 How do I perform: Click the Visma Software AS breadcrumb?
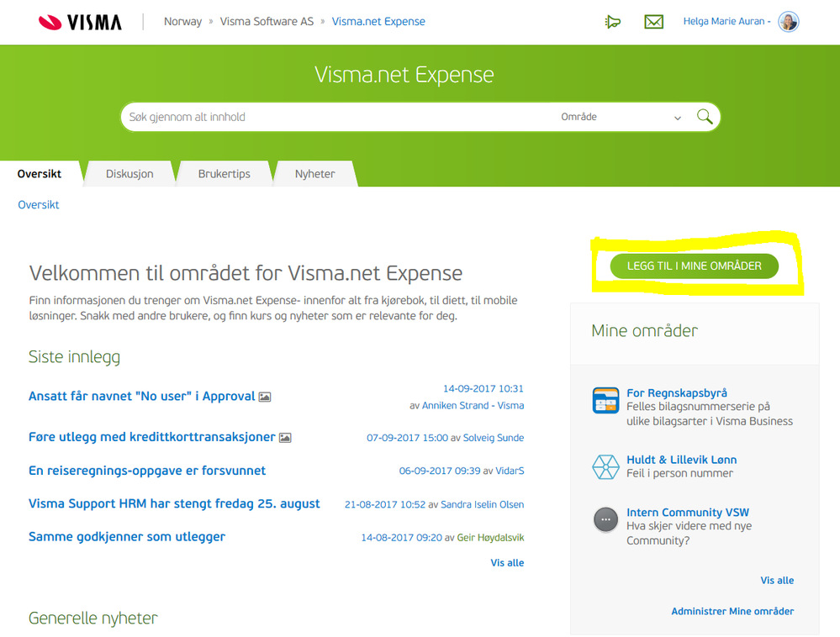click(x=267, y=21)
